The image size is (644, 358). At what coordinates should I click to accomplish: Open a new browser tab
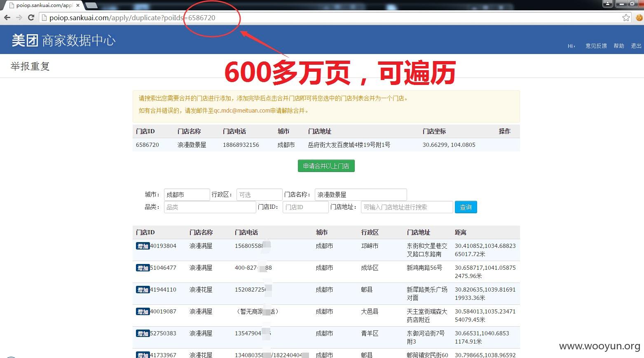point(91,5)
